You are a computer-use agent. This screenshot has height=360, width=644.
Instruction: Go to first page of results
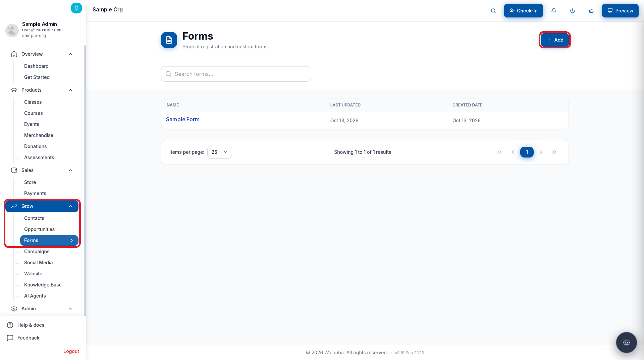(x=499, y=152)
